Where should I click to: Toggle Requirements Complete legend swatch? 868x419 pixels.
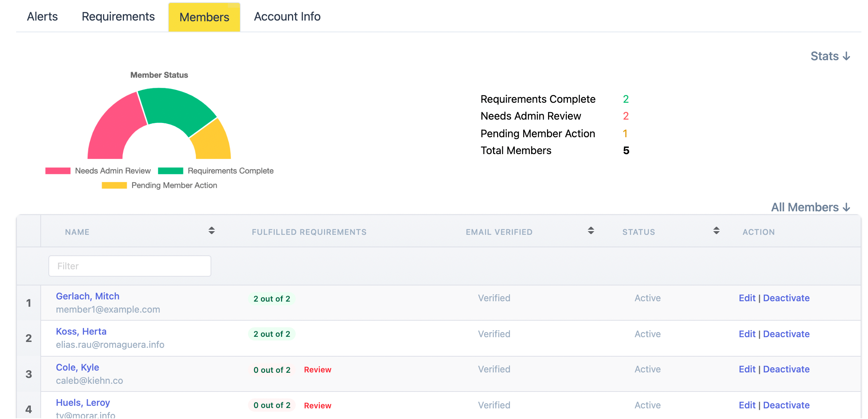tap(171, 171)
